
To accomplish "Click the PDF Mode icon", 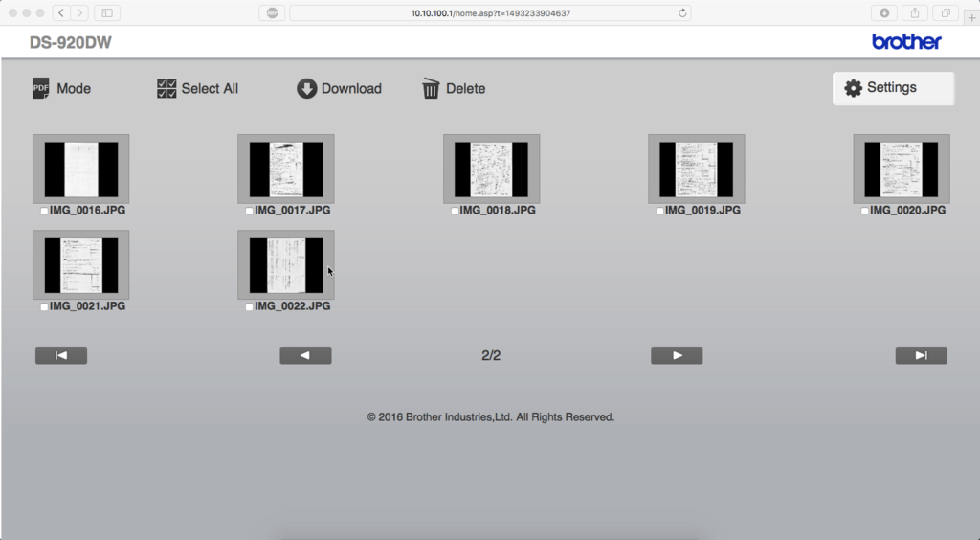I will coord(40,88).
